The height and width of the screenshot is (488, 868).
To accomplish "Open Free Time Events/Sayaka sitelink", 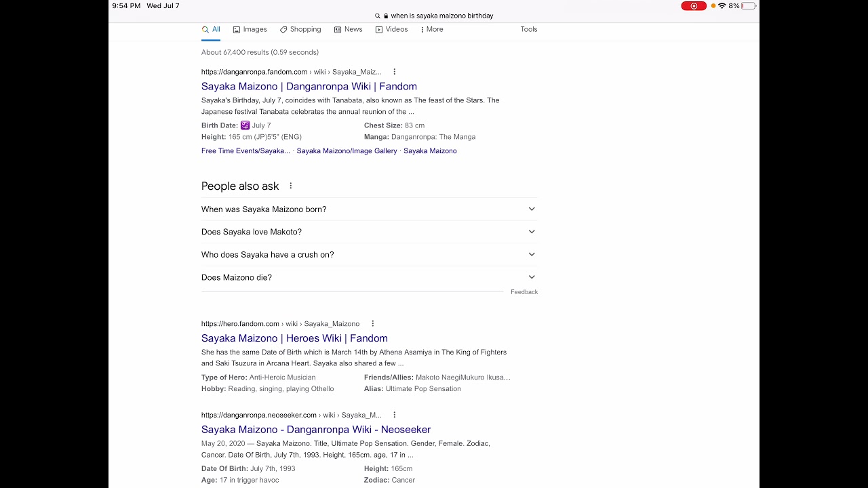I will pos(245,151).
